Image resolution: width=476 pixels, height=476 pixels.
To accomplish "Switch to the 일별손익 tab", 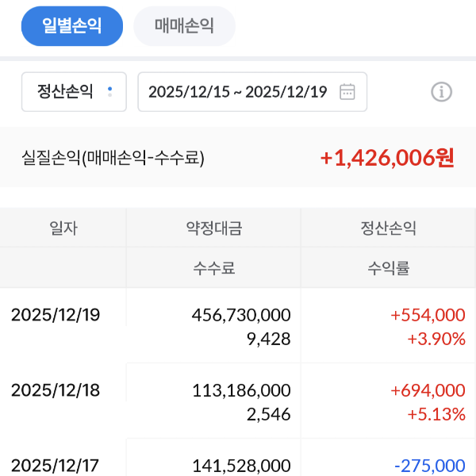I will (72, 26).
